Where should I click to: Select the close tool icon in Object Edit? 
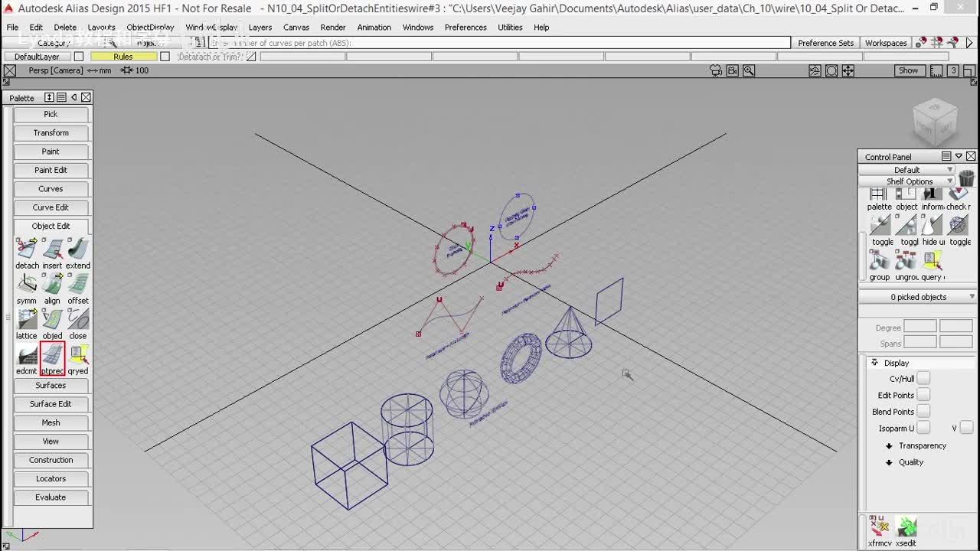78,319
